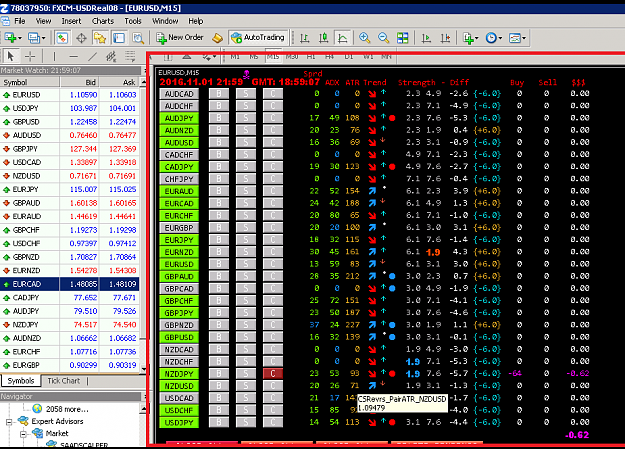Screen dimensions: 625x449
Task: Toggle the Strategy Tester magnifier icon
Action: pyautogui.click(x=138, y=38)
